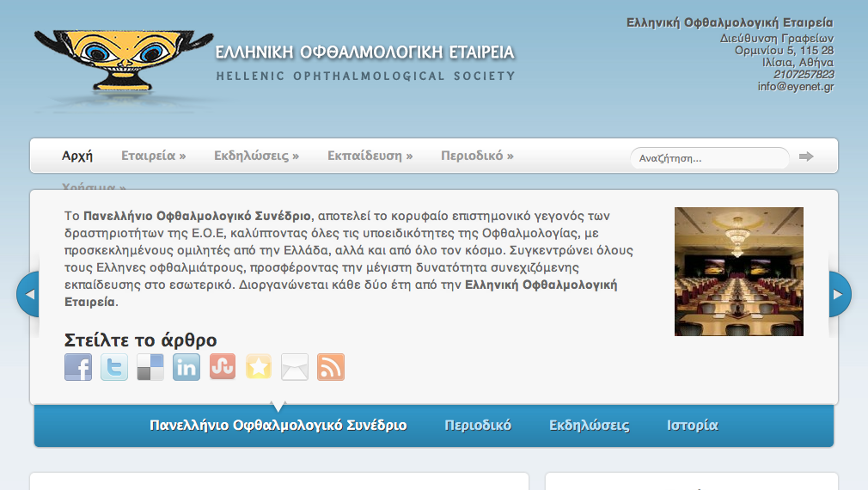Click the Hellenic Ophthalmological Society cup logo
The width and height of the screenshot is (868, 490).
tap(124, 60)
